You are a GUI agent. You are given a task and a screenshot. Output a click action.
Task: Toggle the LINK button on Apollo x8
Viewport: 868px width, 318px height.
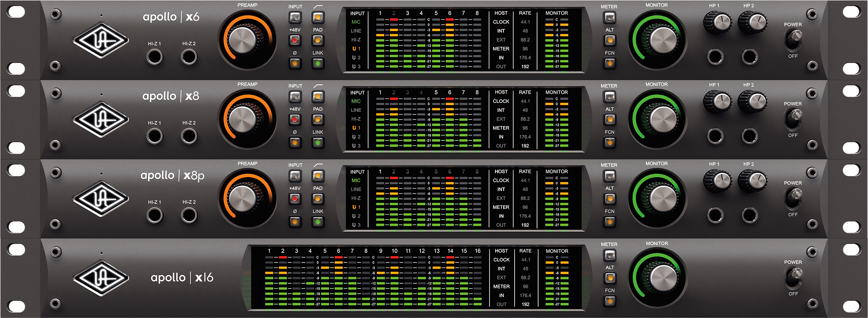coord(318,143)
